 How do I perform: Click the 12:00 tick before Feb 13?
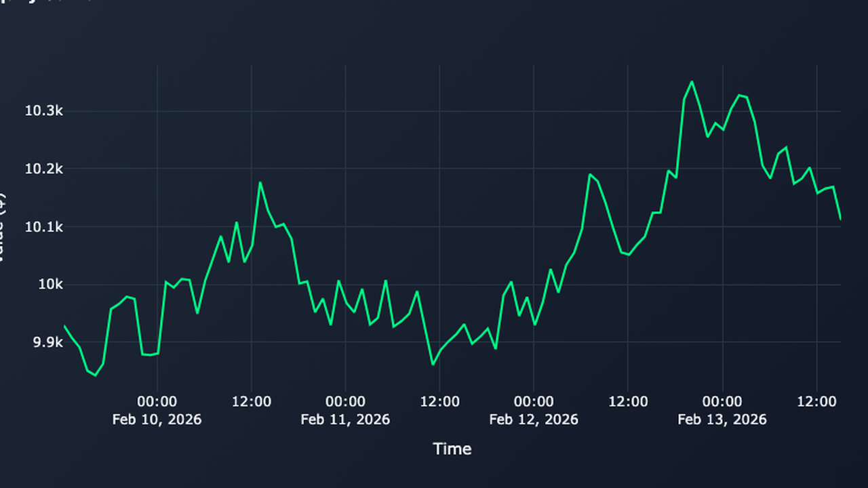(628, 402)
